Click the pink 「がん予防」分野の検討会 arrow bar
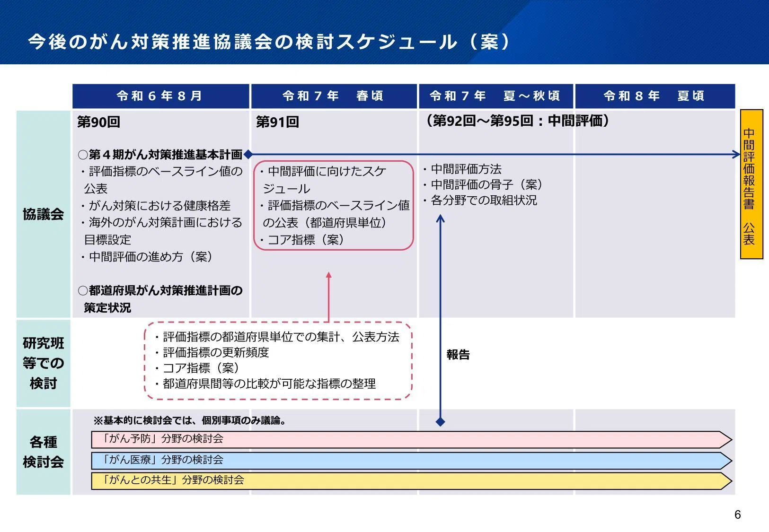The width and height of the screenshot is (769, 532). [x=411, y=439]
